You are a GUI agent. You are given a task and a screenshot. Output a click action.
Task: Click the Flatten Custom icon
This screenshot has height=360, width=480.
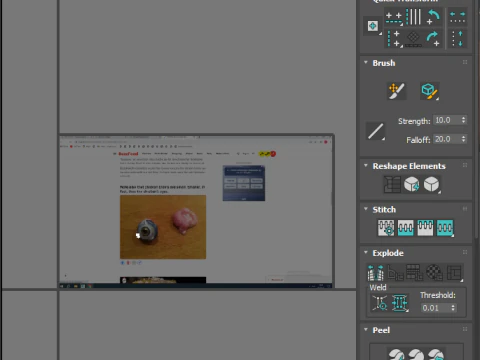[x=454, y=273]
